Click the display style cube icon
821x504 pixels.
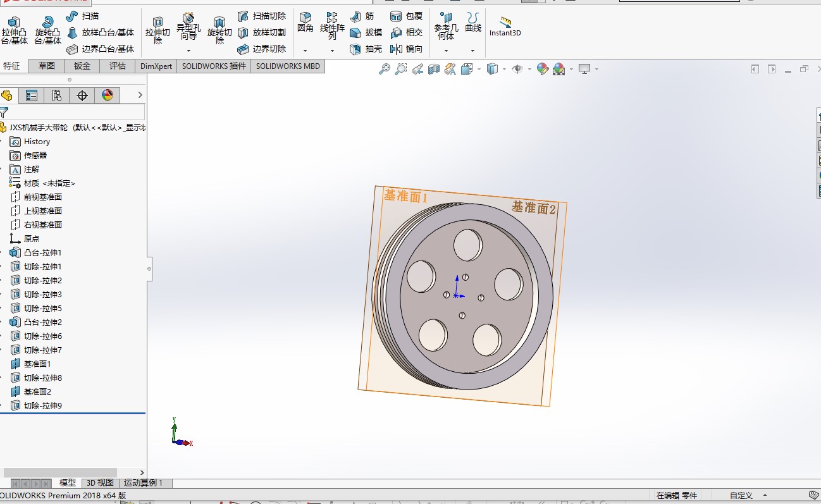click(x=493, y=70)
